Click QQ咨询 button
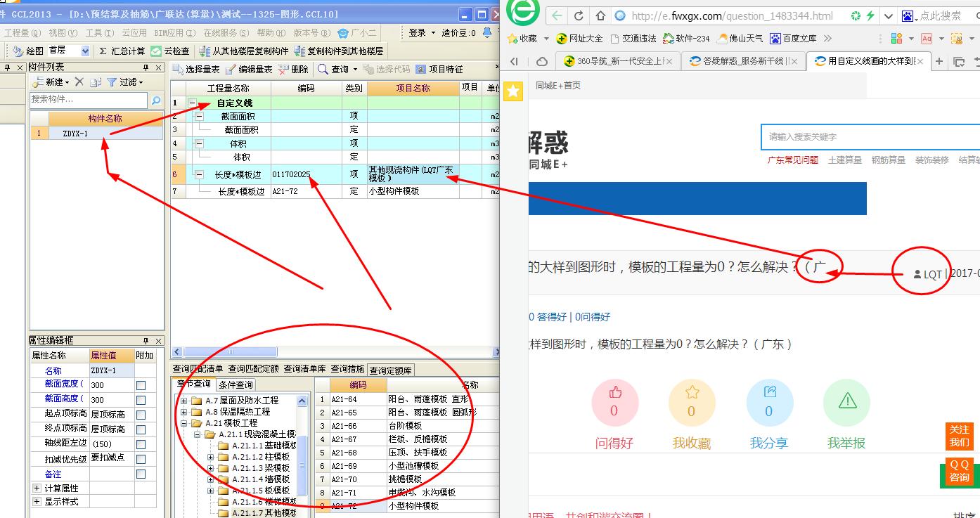Viewport: 980px width, 518px height. pos(960,471)
